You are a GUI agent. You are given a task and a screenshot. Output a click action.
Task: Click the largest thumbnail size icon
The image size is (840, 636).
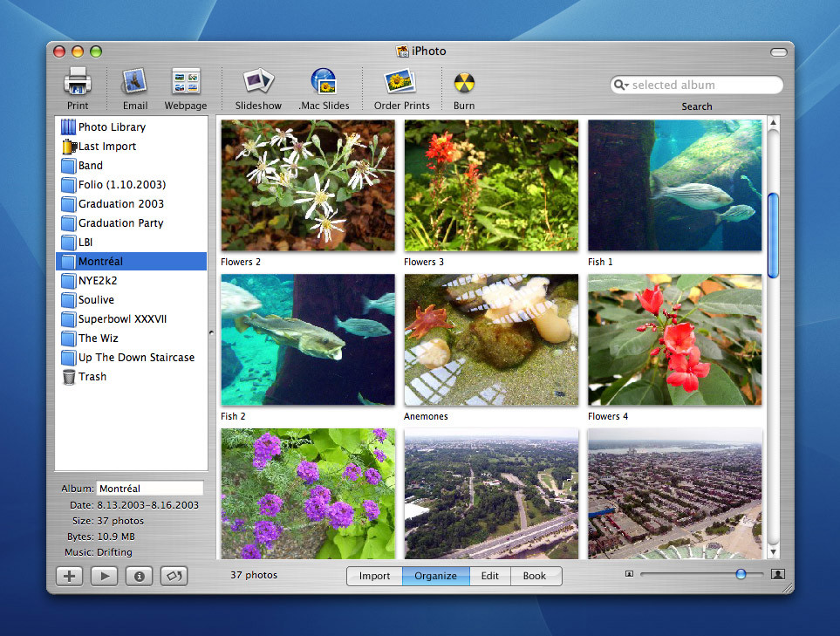point(778,574)
